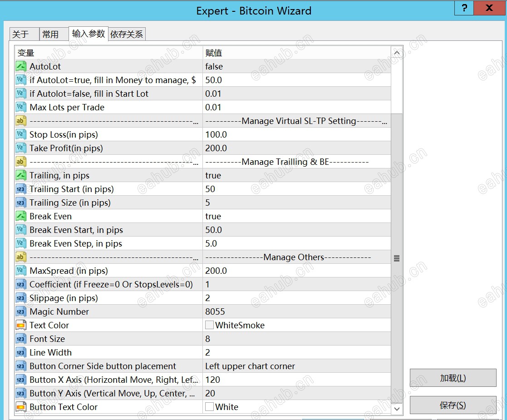The image size is (507, 420).
Task: Click the Stop Loss(in pips) icon
Action: pyautogui.click(x=21, y=134)
